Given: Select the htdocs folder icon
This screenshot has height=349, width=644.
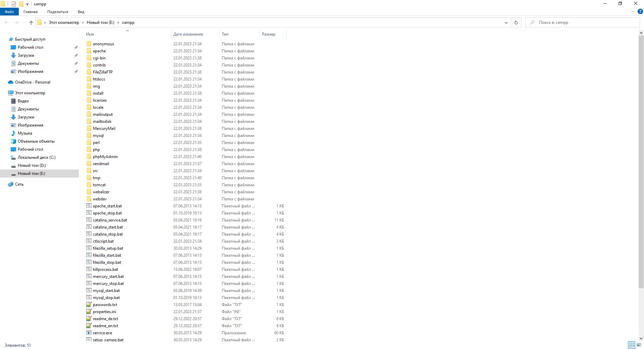Looking at the screenshot, I should [89, 79].
